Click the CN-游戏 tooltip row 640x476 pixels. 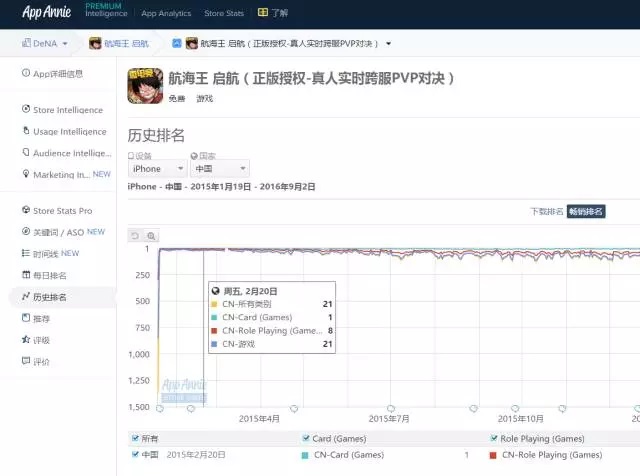(272, 344)
